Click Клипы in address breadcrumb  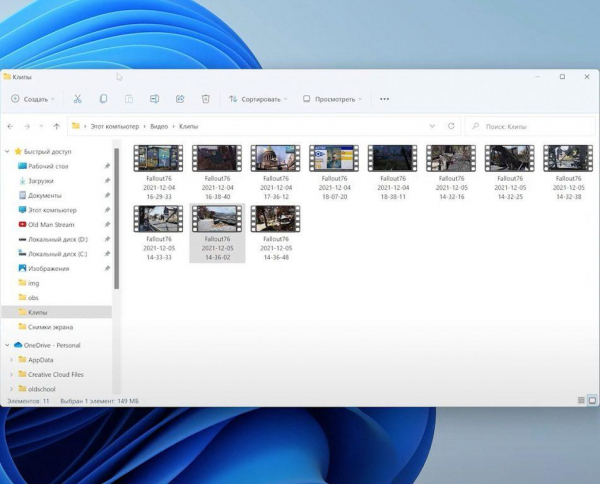(x=189, y=126)
